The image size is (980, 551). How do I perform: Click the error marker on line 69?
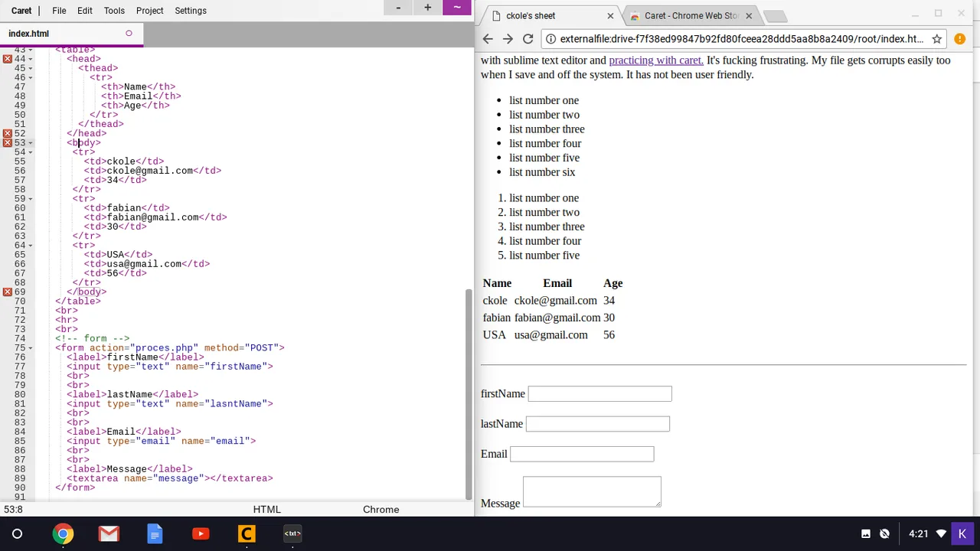point(7,292)
